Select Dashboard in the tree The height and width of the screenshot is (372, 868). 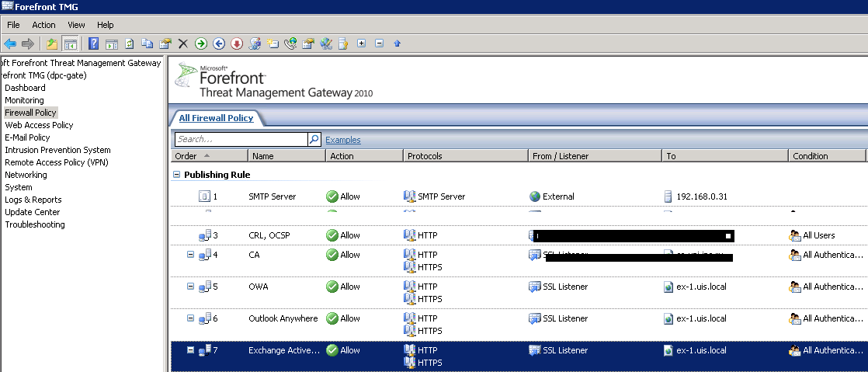point(25,88)
